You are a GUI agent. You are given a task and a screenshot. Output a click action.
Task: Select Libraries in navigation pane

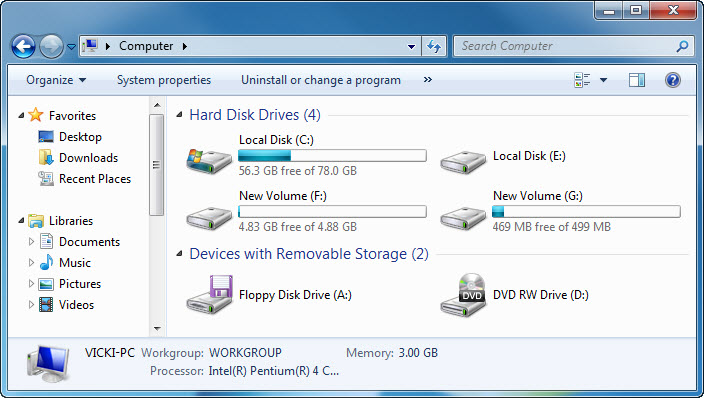coord(71,221)
